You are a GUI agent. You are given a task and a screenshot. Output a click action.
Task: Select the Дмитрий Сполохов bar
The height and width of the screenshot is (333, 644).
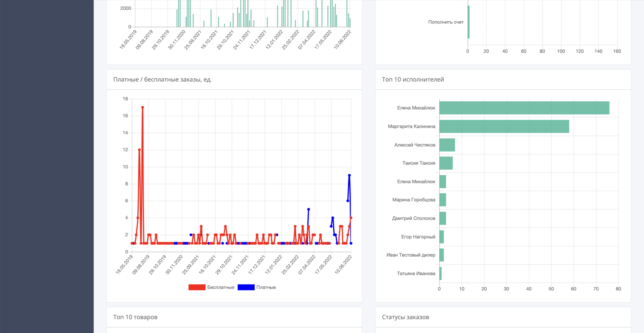tap(442, 218)
